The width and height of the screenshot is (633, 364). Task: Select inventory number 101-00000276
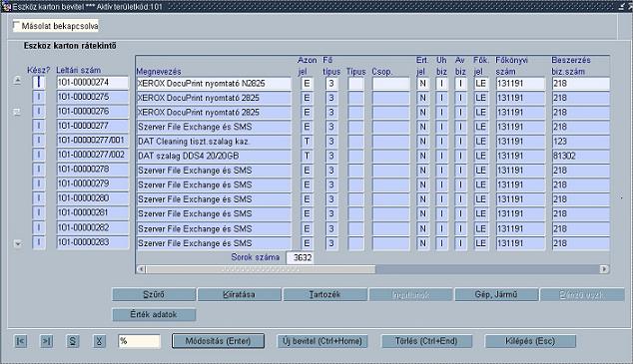(93, 112)
